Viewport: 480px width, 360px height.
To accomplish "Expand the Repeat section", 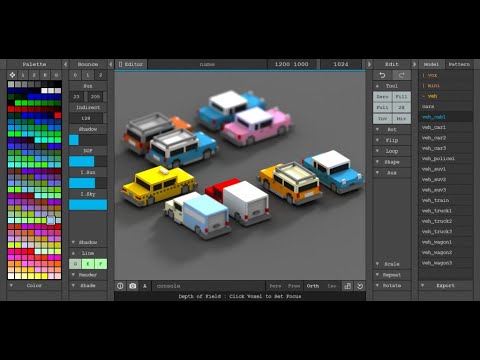I will click(392, 275).
